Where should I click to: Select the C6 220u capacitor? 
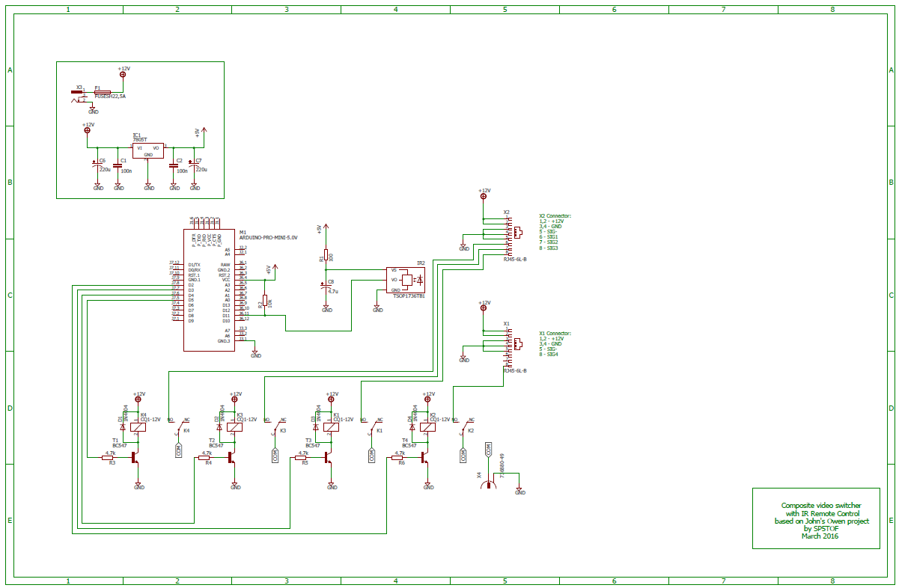tap(96, 165)
